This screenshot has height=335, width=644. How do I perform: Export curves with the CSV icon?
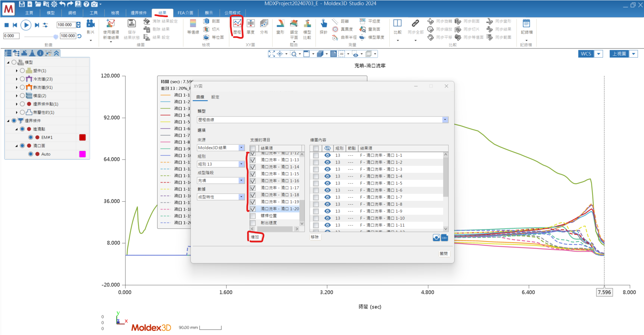point(444,238)
